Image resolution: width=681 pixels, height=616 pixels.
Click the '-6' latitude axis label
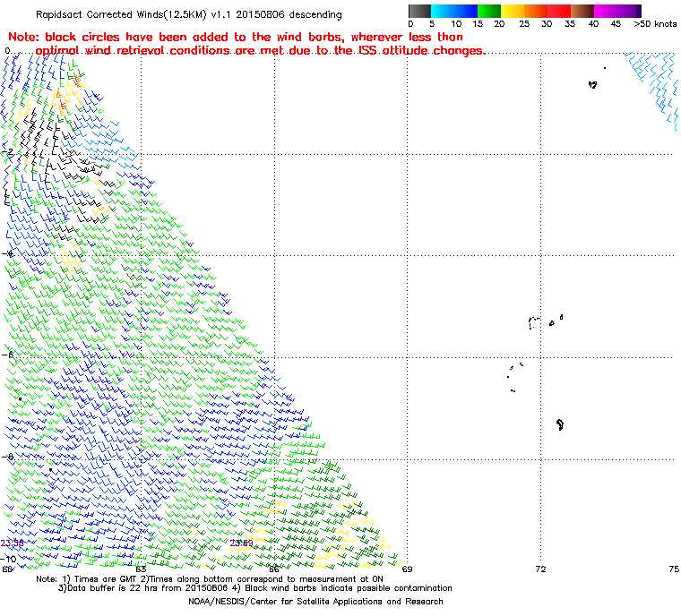[7, 355]
